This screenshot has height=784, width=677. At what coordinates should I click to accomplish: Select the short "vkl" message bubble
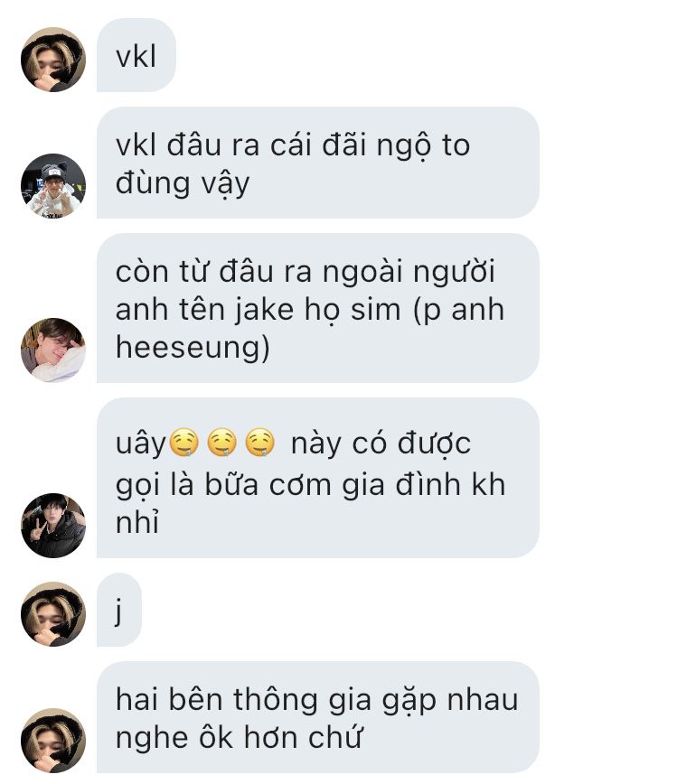click(136, 55)
